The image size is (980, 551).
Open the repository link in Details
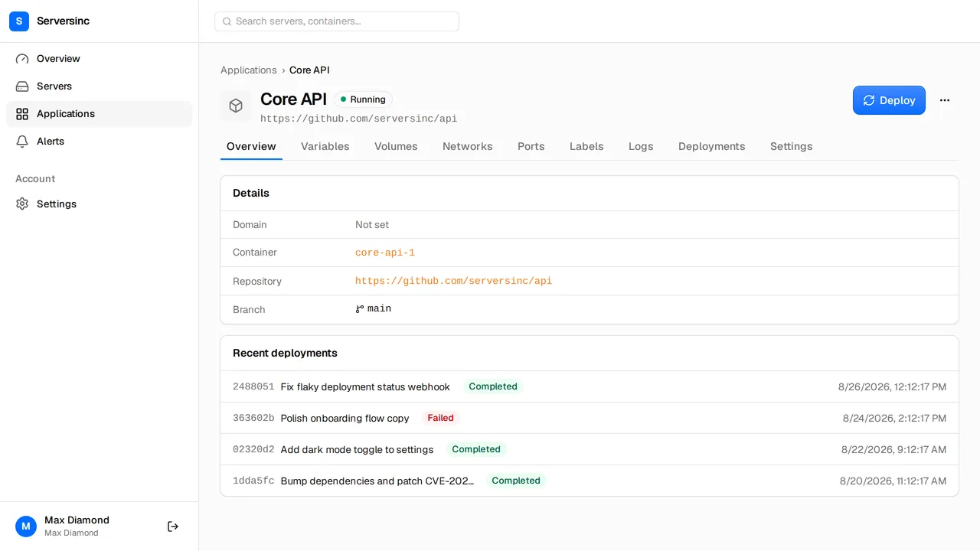pos(453,281)
